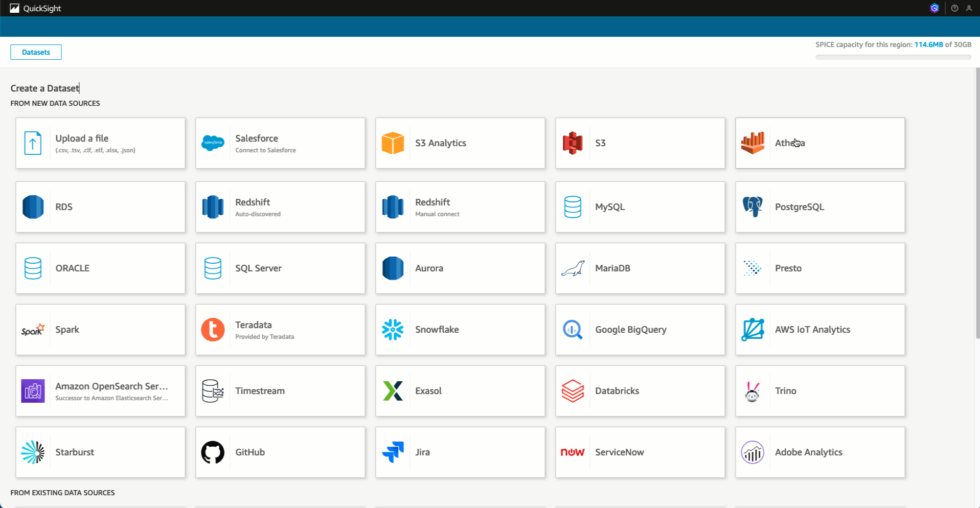Click the AWS IoT Analytics label
Image resolution: width=980 pixels, height=508 pixels.
click(x=813, y=330)
